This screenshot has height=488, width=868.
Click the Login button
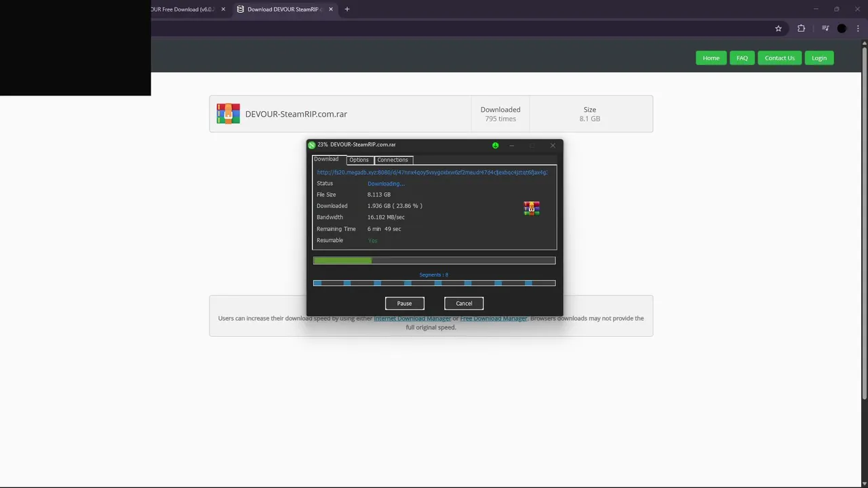819,58
